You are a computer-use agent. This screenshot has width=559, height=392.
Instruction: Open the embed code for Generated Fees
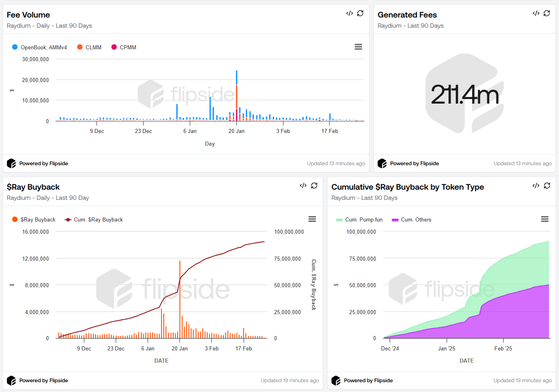point(536,13)
